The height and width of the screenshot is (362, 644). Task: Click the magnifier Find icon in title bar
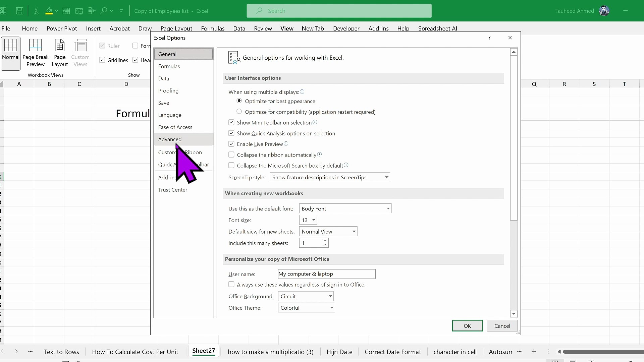tap(104, 11)
